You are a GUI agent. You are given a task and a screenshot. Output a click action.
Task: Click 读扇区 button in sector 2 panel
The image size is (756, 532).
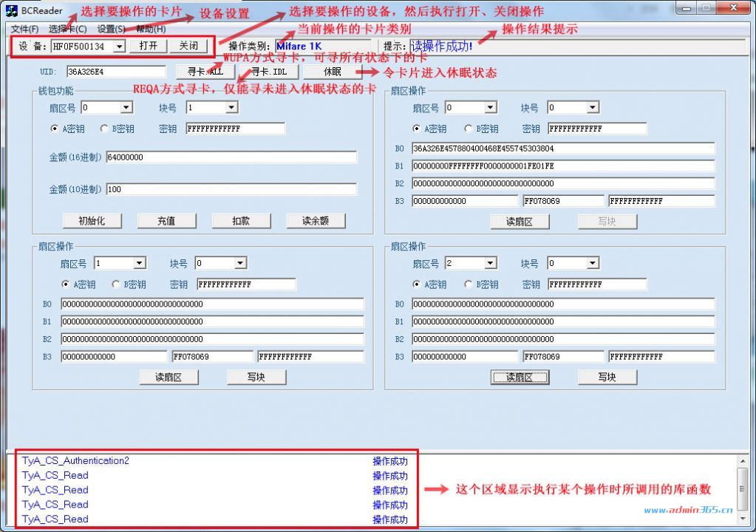tap(520, 377)
